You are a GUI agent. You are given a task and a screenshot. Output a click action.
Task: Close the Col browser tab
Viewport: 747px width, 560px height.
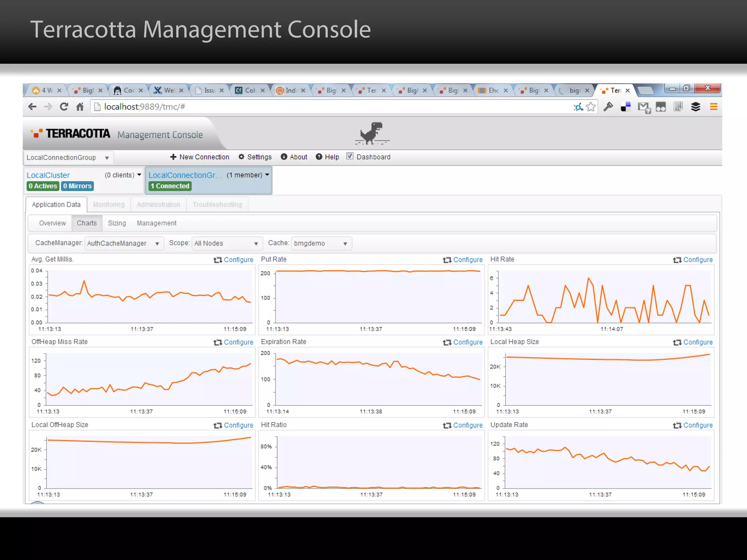[x=262, y=90]
